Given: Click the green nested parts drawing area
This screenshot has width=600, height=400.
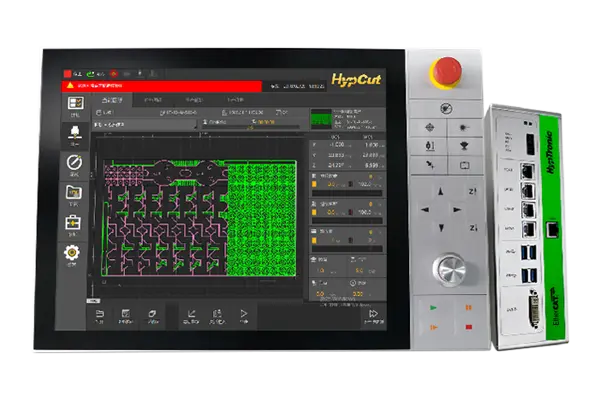Looking at the screenshot, I should (262, 218).
